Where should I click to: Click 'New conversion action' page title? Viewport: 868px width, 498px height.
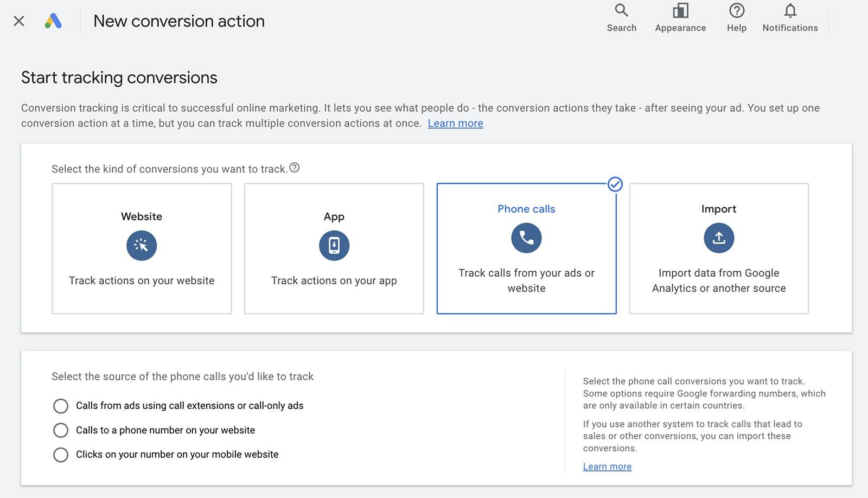click(179, 21)
